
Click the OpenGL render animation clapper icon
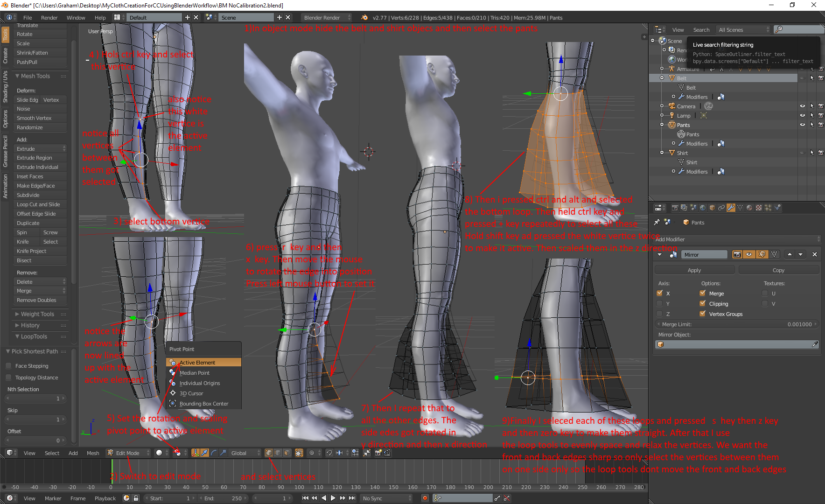[387, 453]
